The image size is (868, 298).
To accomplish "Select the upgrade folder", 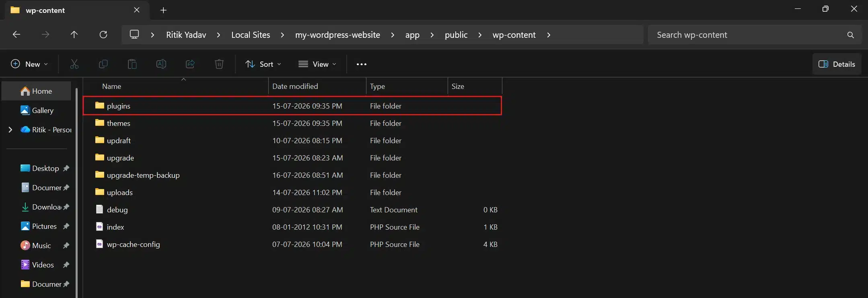I will (292, 158).
